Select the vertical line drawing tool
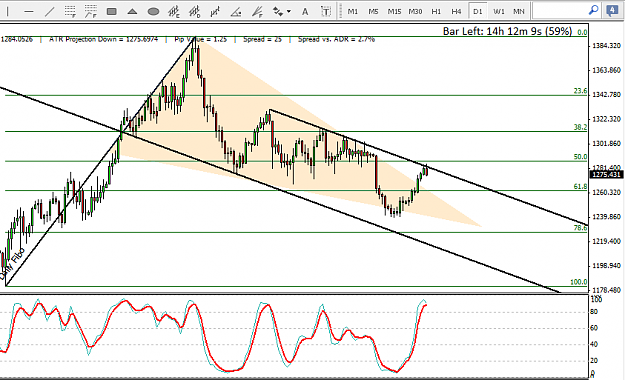This screenshot has width=625, height=380. click(x=7, y=11)
